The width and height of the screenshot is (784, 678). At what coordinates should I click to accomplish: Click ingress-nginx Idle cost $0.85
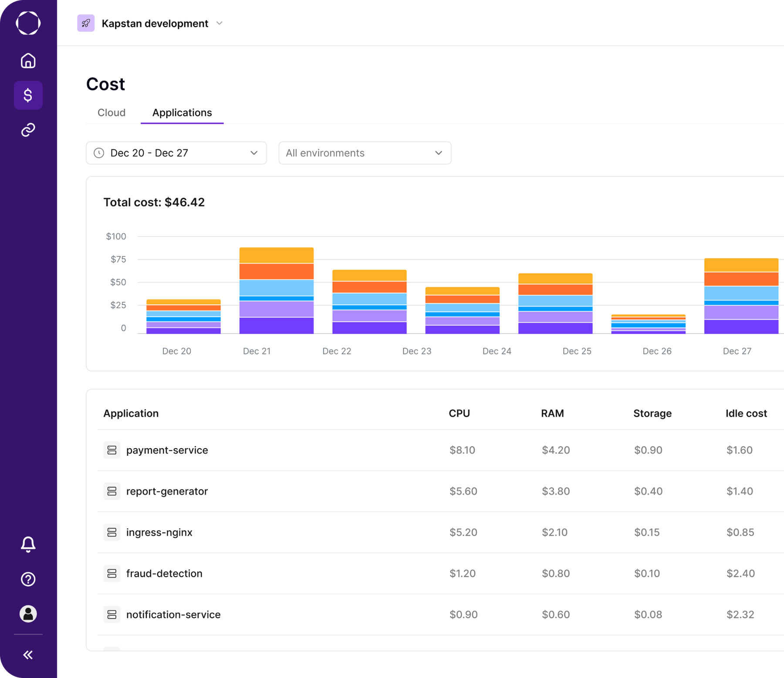[x=740, y=532]
